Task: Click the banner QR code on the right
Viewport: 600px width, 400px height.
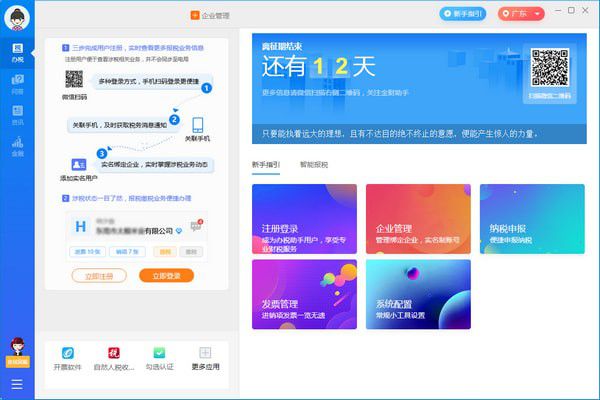Action: [x=550, y=67]
